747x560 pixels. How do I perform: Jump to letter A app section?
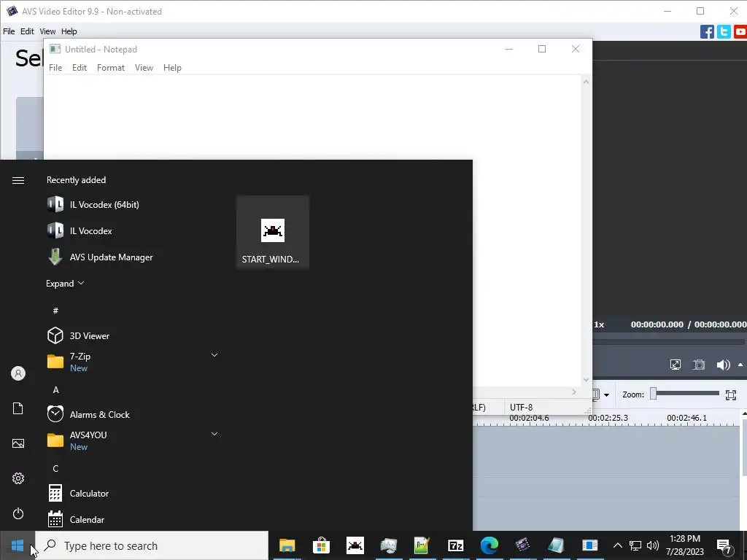(55, 390)
